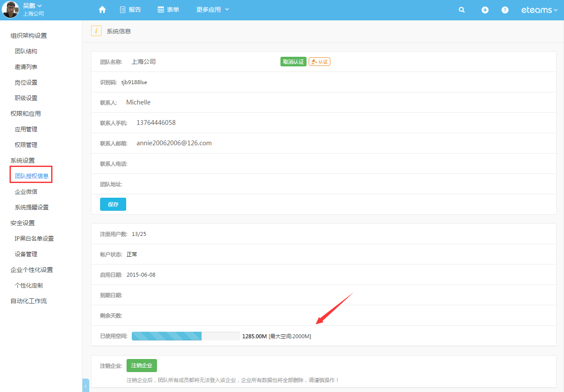The image size is (564, 392).
Task: Expand the 吴鹏 user name dropdown
Action: [33, 6]
